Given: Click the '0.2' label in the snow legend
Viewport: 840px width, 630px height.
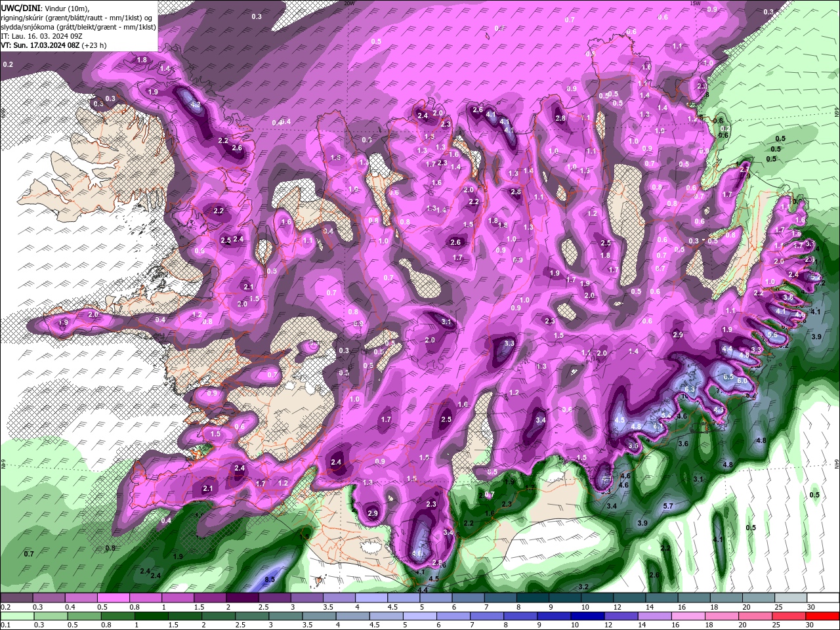Looking at the screenshot, I should click(x=5, y=606).
